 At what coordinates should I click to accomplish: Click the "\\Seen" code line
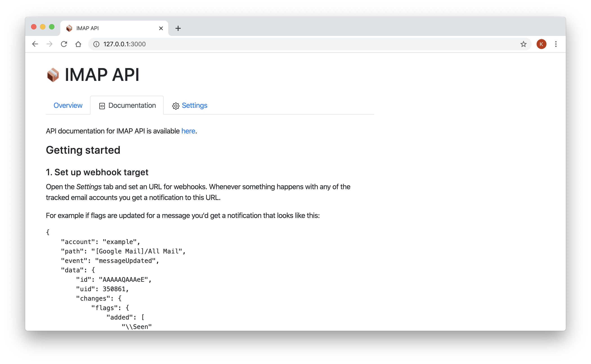(137, 327)
